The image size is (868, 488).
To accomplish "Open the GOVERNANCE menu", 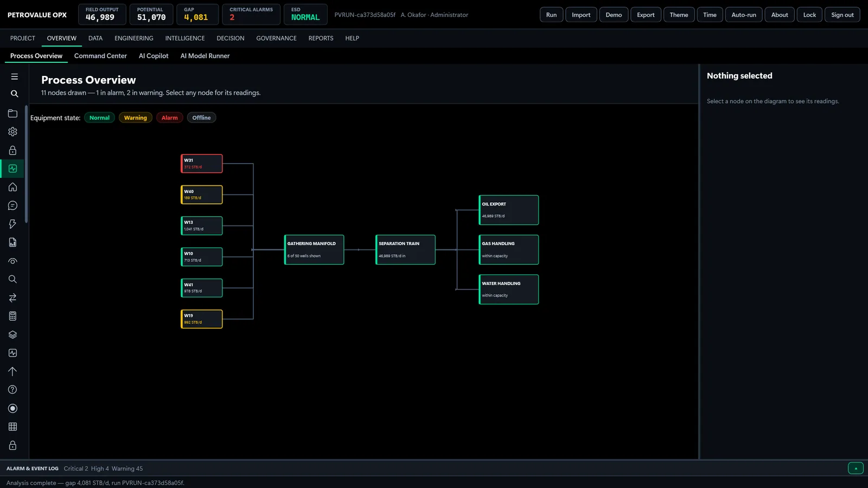I will pos(276,38).
